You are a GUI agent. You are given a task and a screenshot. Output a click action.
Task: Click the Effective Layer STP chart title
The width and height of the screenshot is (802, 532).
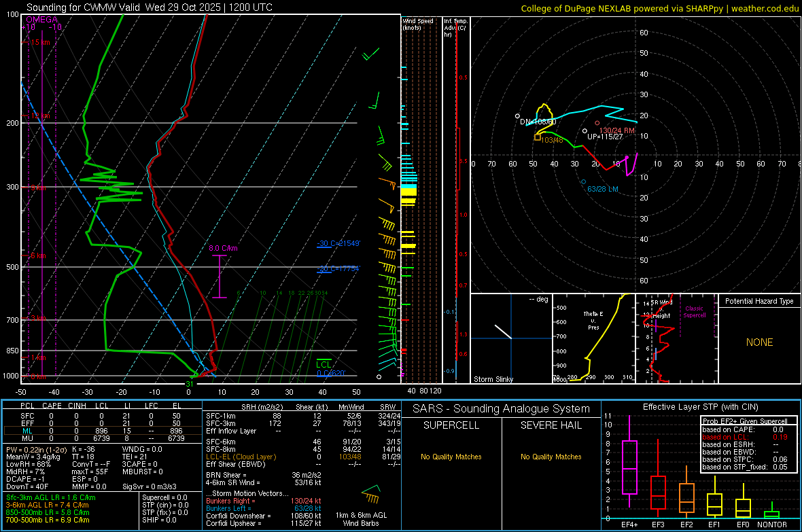(700, 407)
